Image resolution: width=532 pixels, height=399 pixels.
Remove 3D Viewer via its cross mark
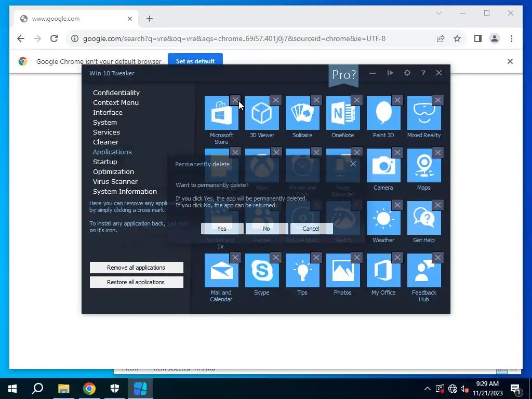click(x=276, y=100)
